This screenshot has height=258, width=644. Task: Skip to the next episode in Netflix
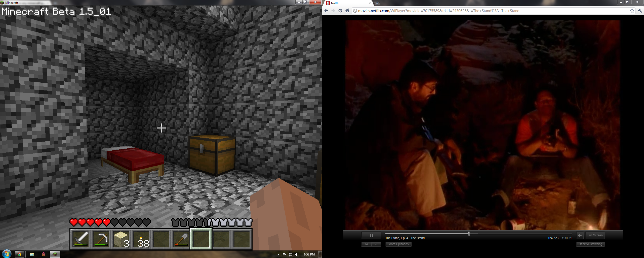point(376,244)
